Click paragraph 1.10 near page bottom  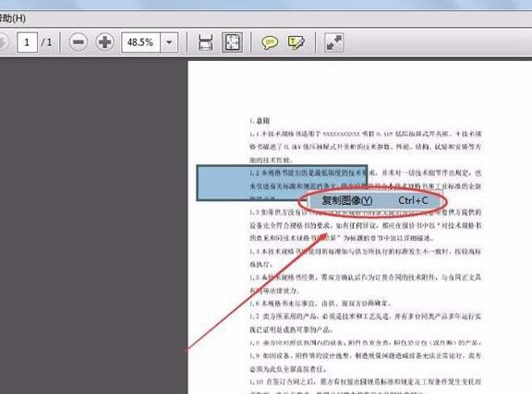(366, 386)
